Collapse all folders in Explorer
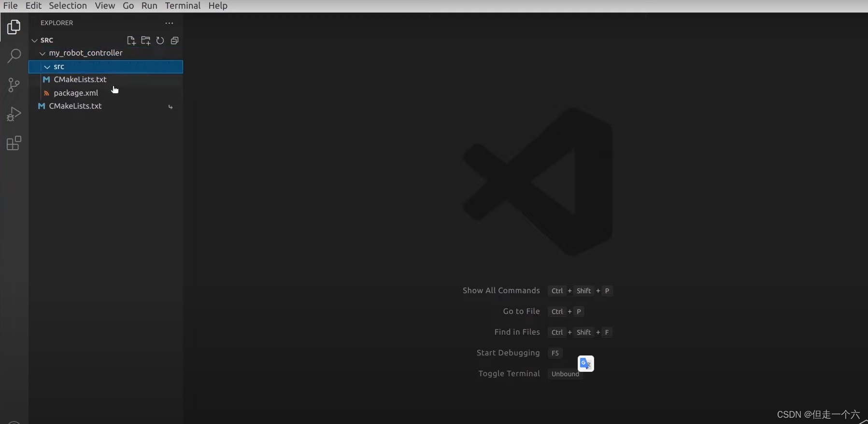Viewport: 868px width, 424px height. coord(174,41)
